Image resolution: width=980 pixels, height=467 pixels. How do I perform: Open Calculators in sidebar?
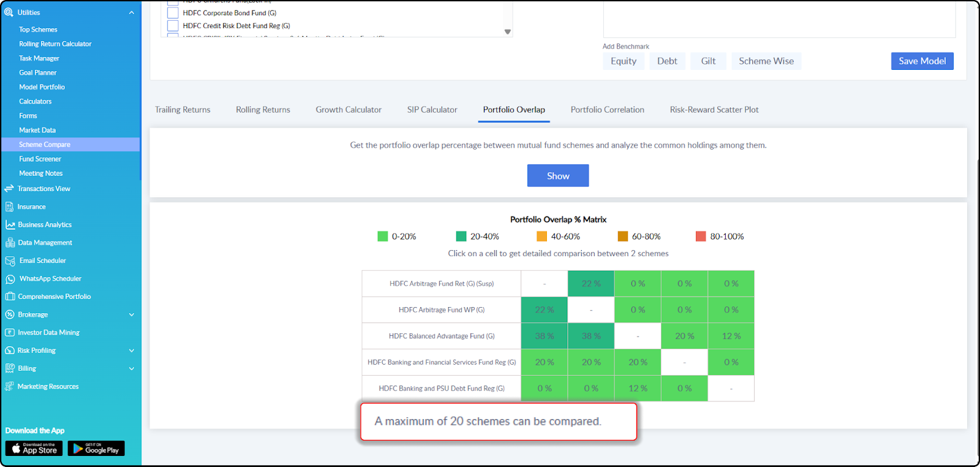point(36,101)
